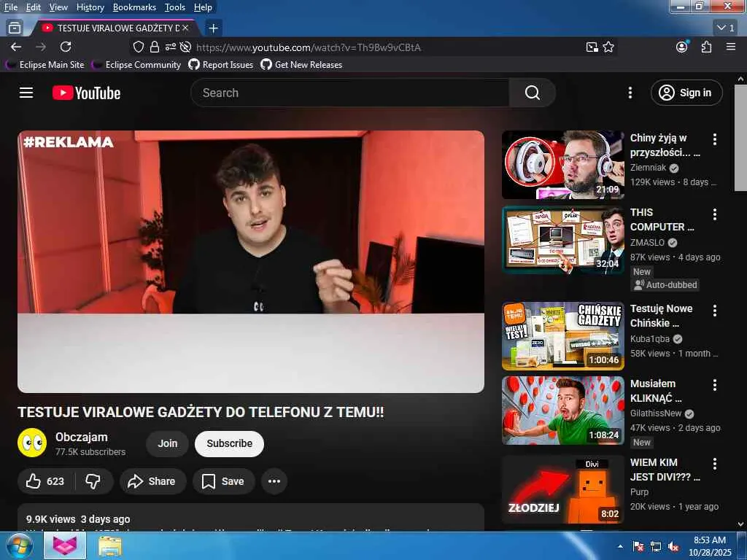Image resolution: width=747 pixels, height=560 pixels.
Task: Subscribe to Obczajam channel
Action: point(229,443)
